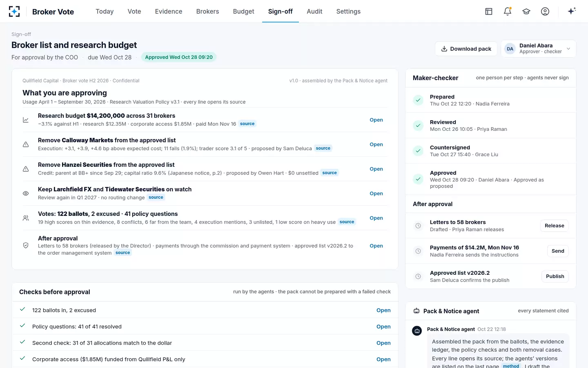Viewport: 588px width, 368px height.
Task: Click the Pack & Notice agent avatar icon
Action: click(x=417, y=331)
